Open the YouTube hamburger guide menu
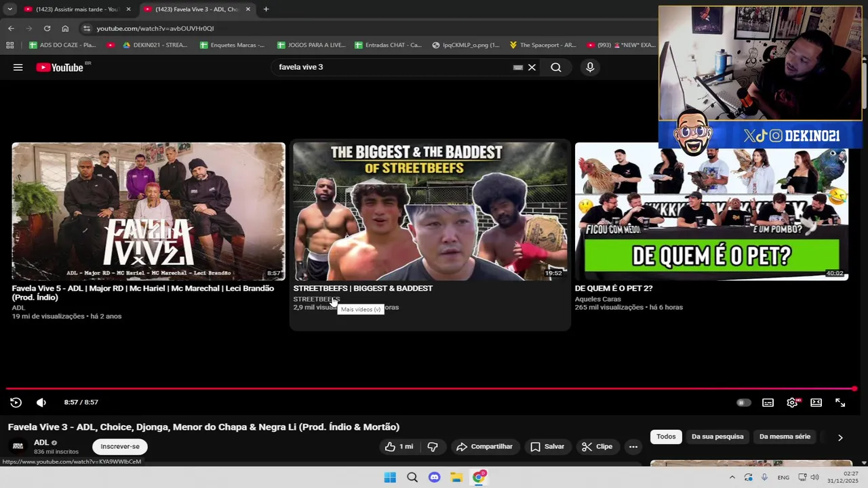The width and height of the screenshot is (868, 488). 18,67
